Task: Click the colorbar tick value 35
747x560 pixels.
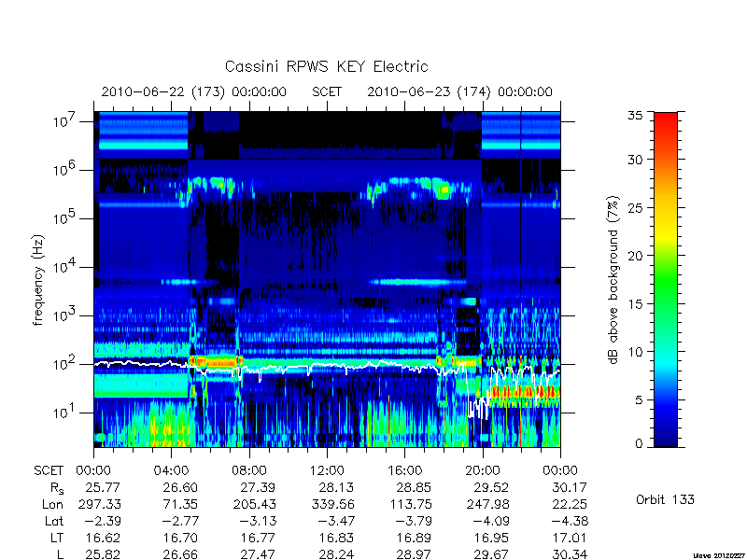Action: pyautogui.click(x=636, y=115)
